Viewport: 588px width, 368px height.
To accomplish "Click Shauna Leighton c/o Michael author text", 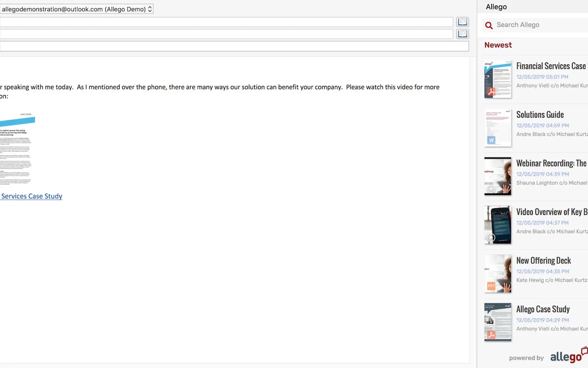I will coord(552,183).
